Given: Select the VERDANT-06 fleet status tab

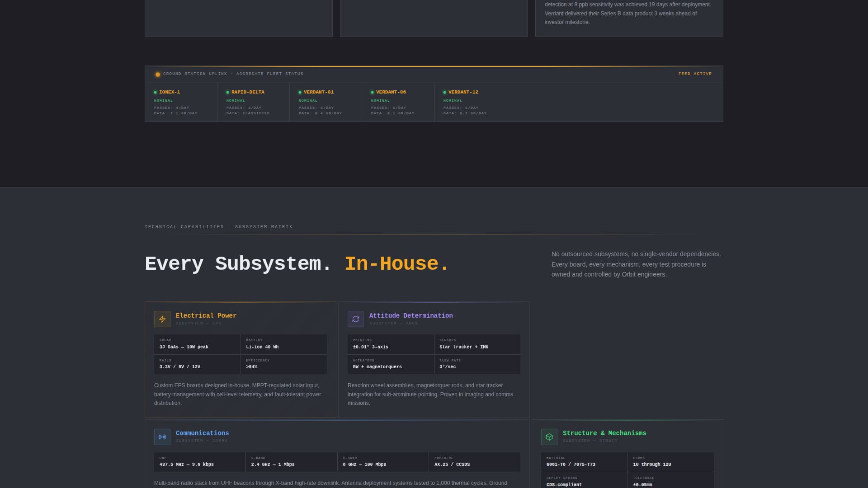Looking at the screenshot, I should (x=398, y=102).
